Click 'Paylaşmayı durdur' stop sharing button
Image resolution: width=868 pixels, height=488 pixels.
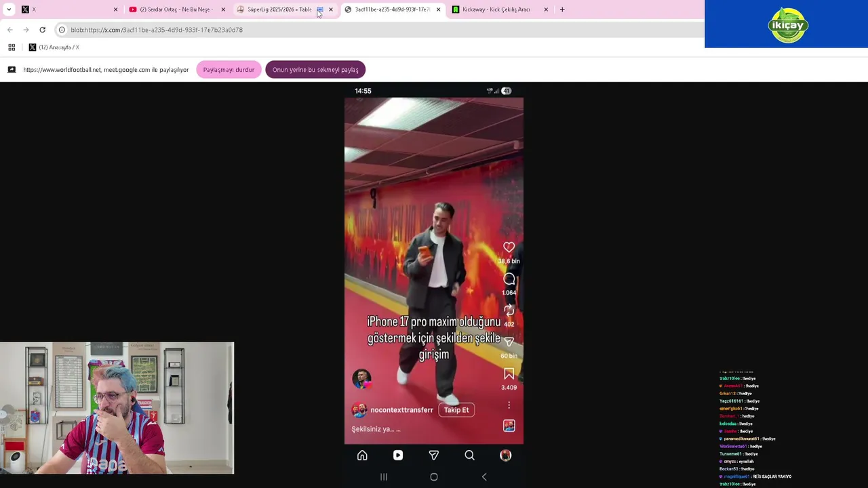tap(229, 70)
